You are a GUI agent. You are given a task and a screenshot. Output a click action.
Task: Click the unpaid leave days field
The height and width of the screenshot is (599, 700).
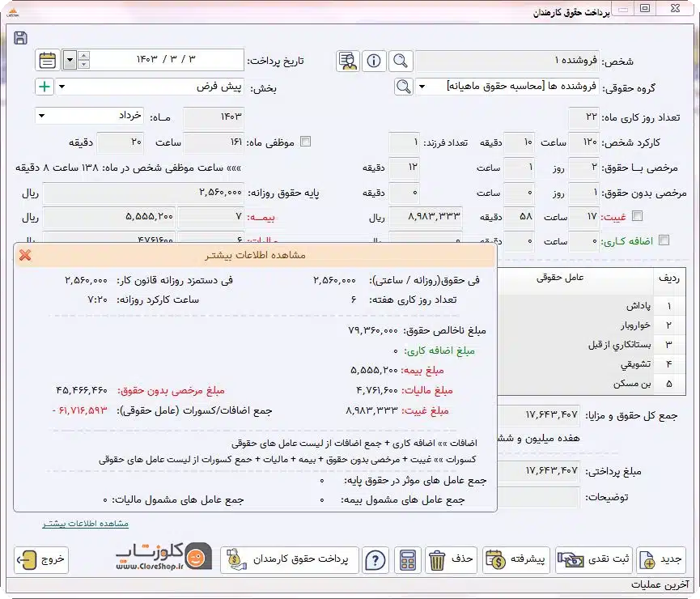[583, 193]
